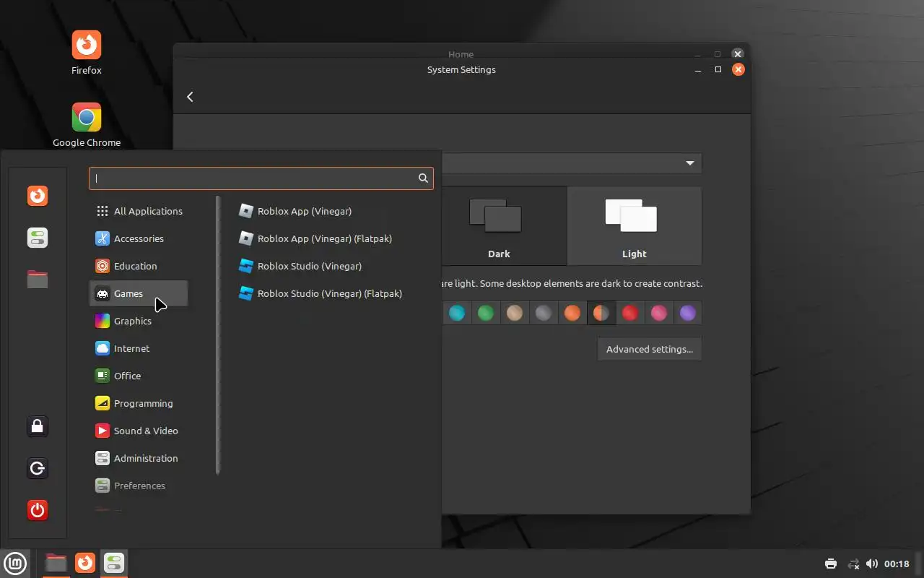Screen dimensions: 924x578
Task: Click the magnifier icon in the search box
Action: (424, 178)
